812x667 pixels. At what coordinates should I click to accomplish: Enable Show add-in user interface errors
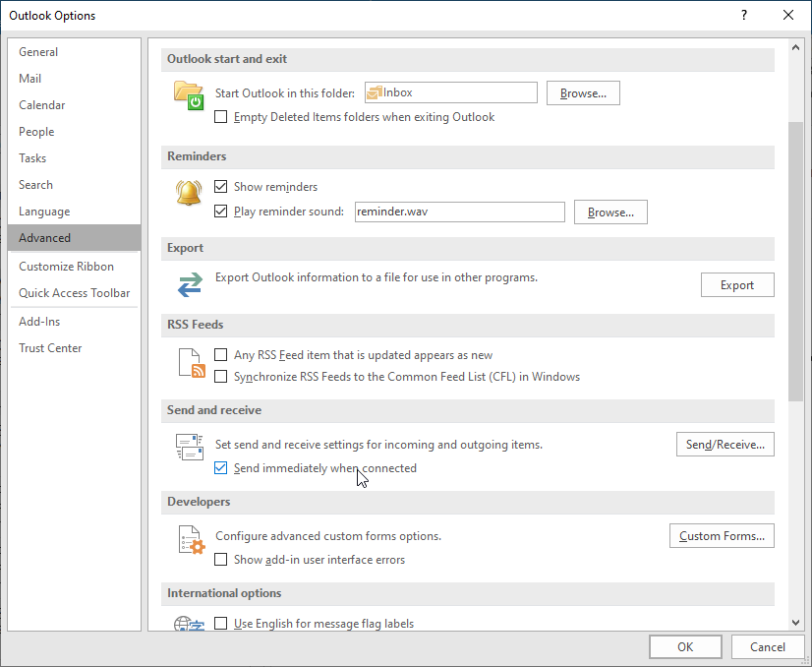pos(220,560)
